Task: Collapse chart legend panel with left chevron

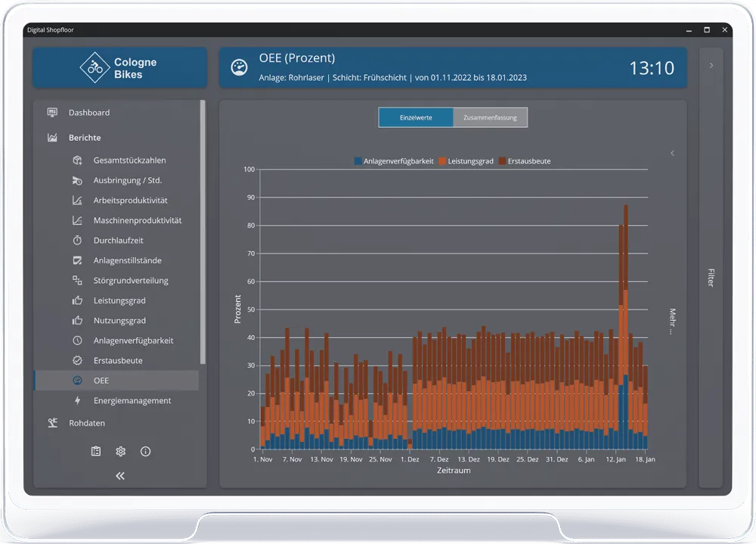Action: click(672, 153)
